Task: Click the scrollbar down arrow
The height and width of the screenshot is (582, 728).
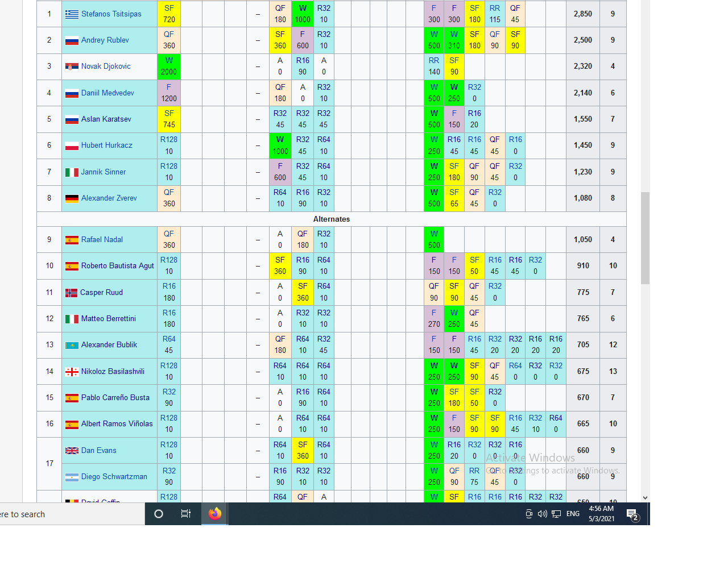Action: tap(645, 498)
